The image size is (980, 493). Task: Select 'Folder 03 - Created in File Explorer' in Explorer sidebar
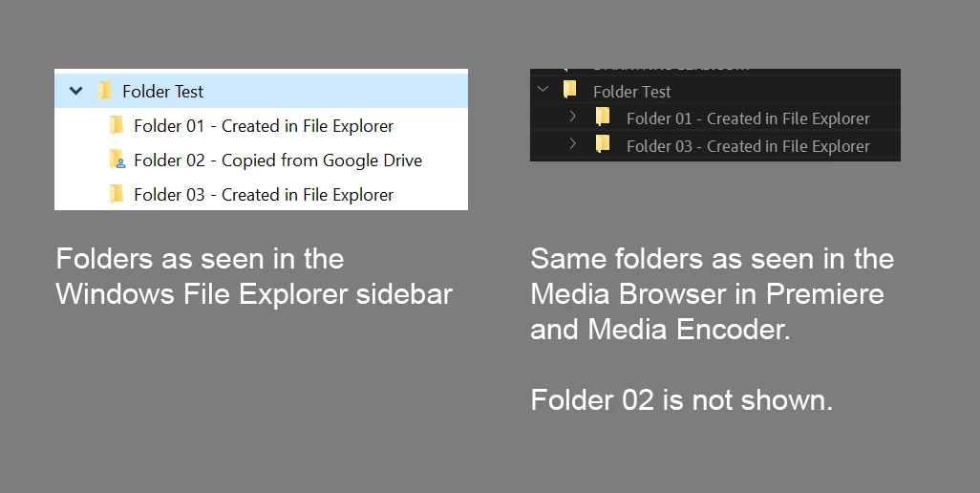(x=263, y=194)
